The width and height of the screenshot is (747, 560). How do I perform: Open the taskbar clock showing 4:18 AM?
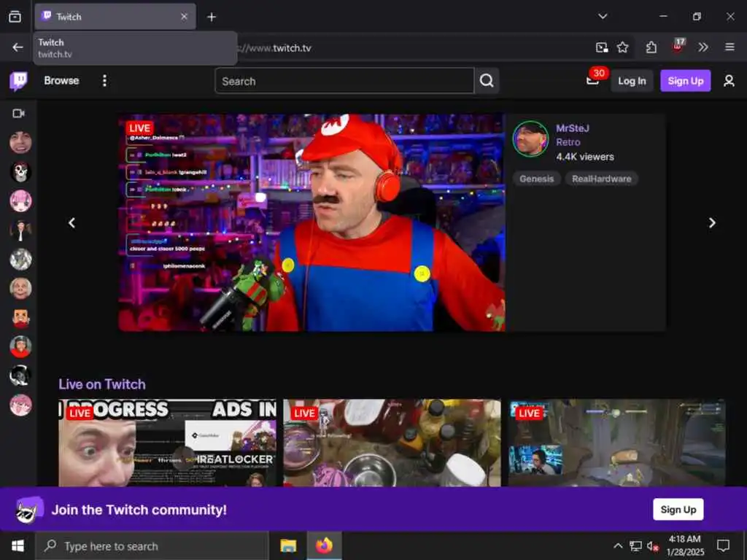point(684,545)
